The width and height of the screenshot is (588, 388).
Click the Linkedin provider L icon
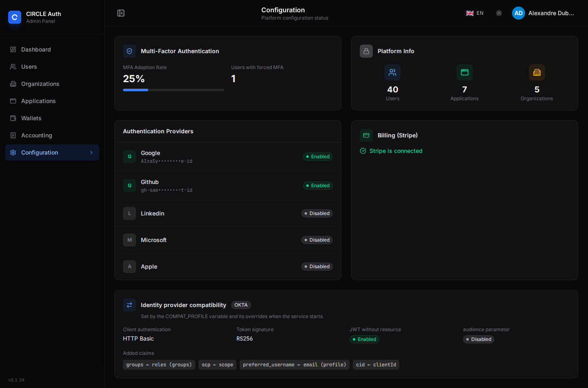[x=129, y=213]
